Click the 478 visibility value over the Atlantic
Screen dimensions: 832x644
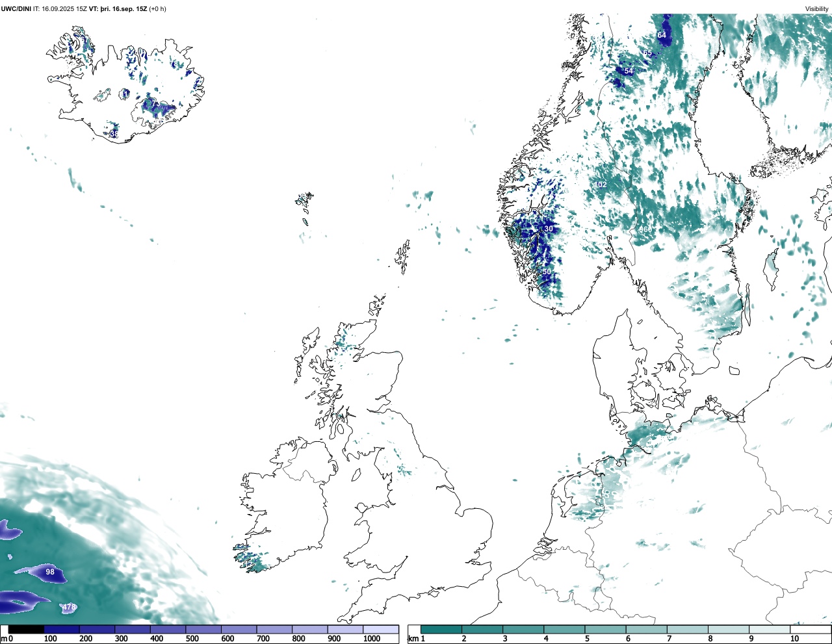69,607
